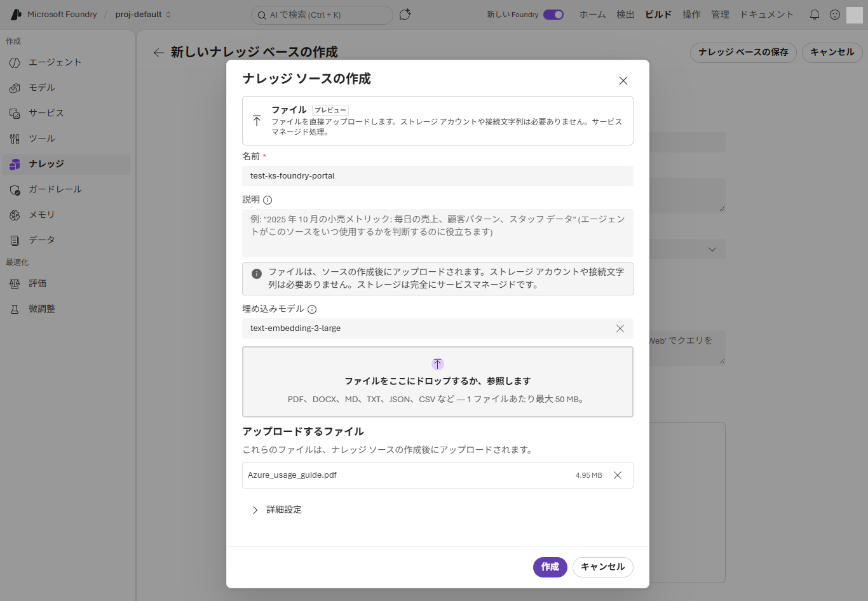868x601 pixels.
Task: Click the 4.95 MB file size
Action: coord(589,475)
